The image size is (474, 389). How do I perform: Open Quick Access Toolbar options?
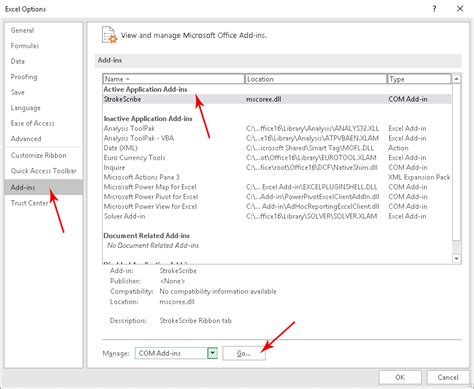(x=44, y=171)
